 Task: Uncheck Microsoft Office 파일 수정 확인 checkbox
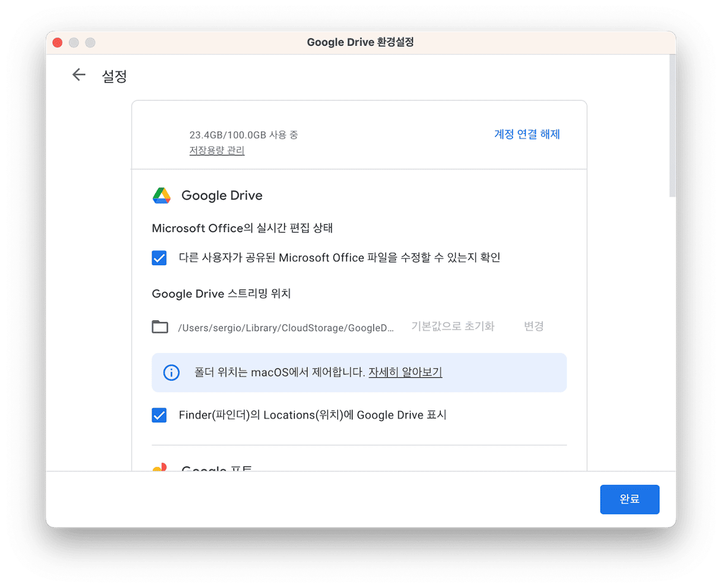click(x=159, y=258)
